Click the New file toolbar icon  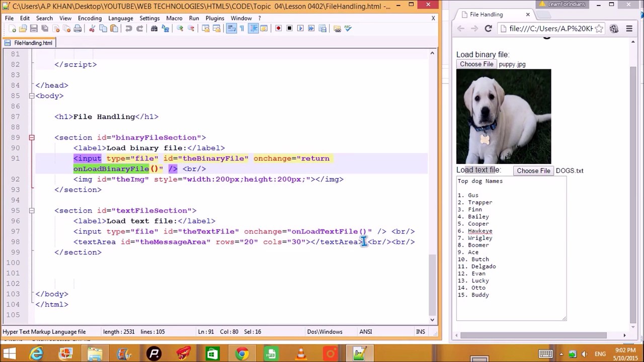[x=12, y=29]
